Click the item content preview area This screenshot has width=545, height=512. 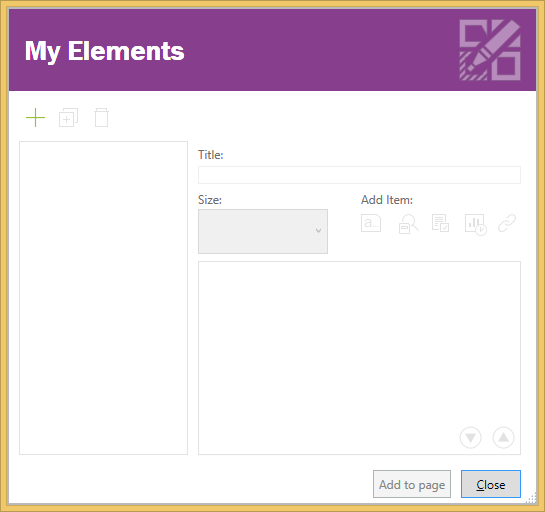(x=359, y=358)
